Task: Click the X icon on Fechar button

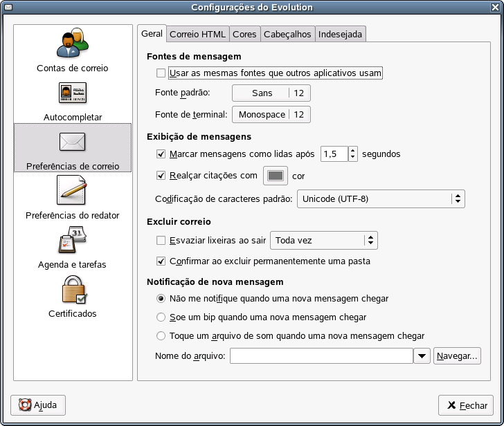Action: tap(451, 405)
